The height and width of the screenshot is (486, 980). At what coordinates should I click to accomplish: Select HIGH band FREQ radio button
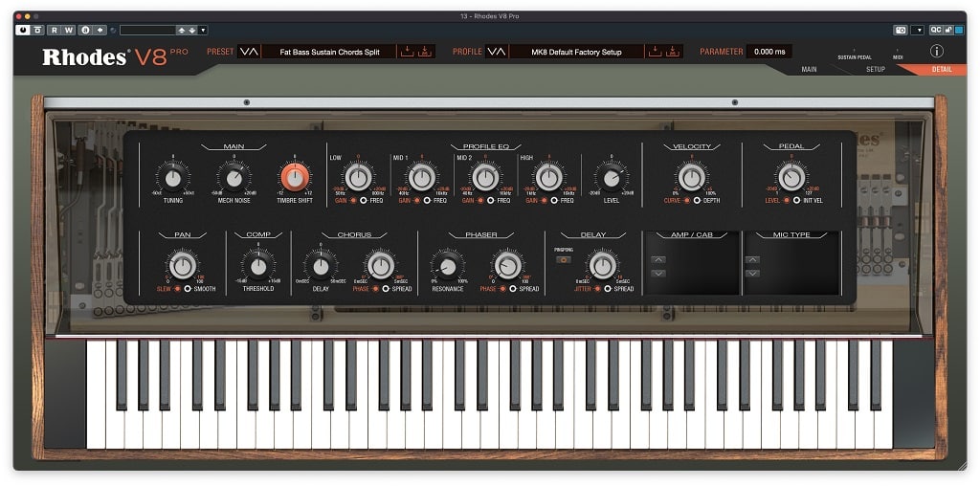tap(554, 201)
